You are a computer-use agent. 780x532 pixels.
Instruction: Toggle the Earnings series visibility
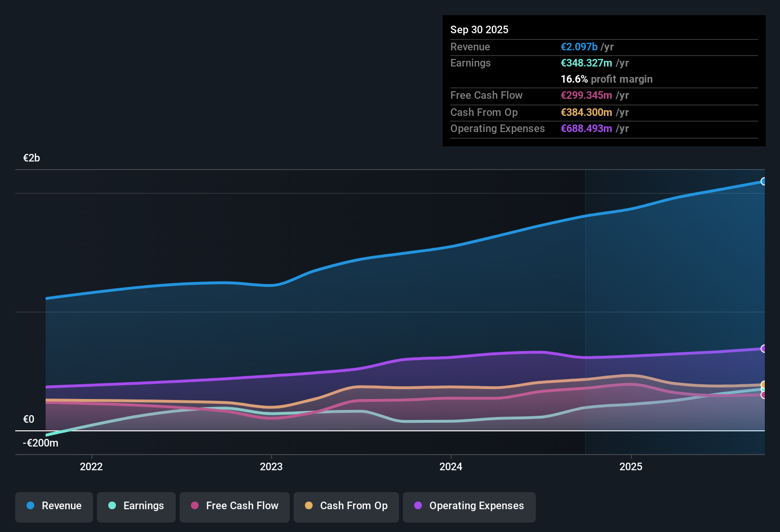click(136, 506)
